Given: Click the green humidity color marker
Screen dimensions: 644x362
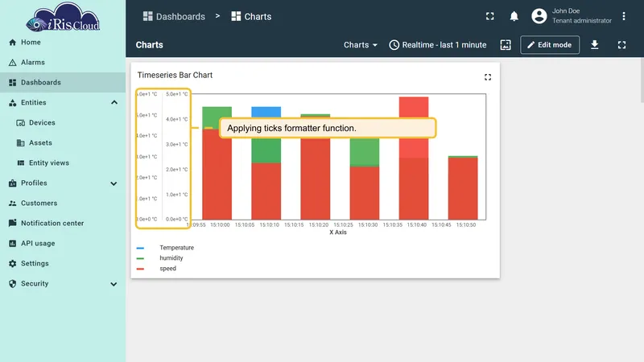Looking at the screenshot, I should (140, 258).
